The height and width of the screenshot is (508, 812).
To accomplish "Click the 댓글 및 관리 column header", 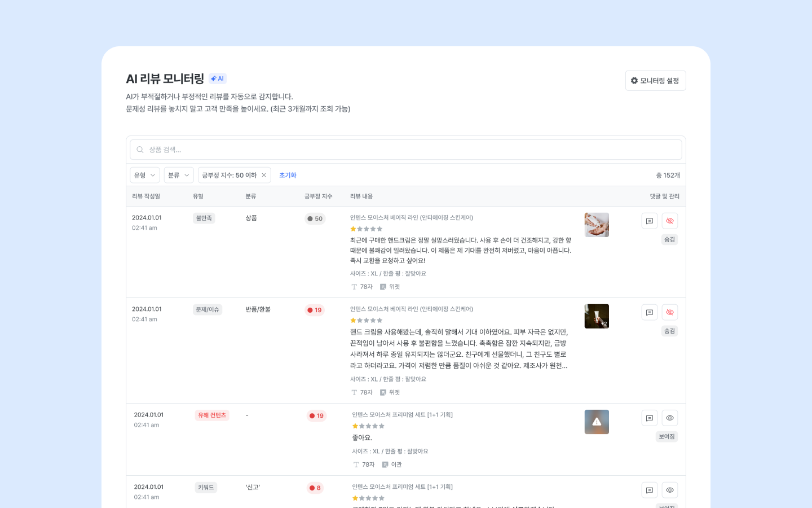I will pos(665,196).
